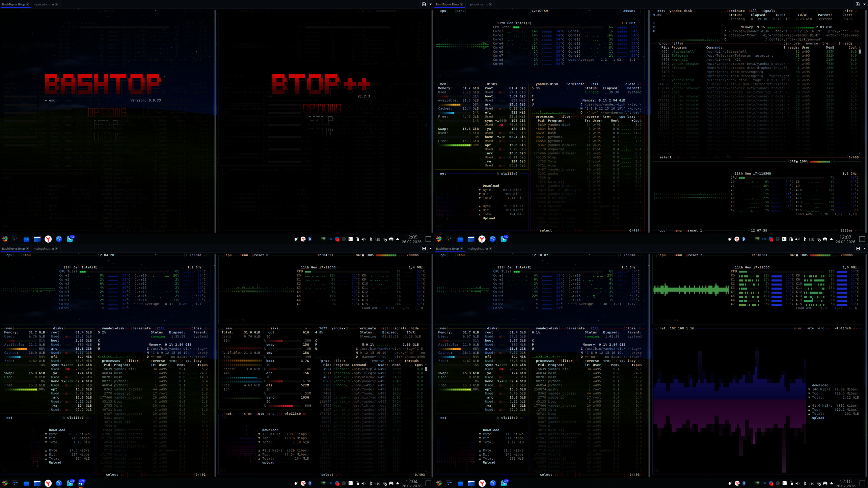868x488 pixels.
Task: Select OPTIONS under the BASHTOP logo
Action: [107, 112]
